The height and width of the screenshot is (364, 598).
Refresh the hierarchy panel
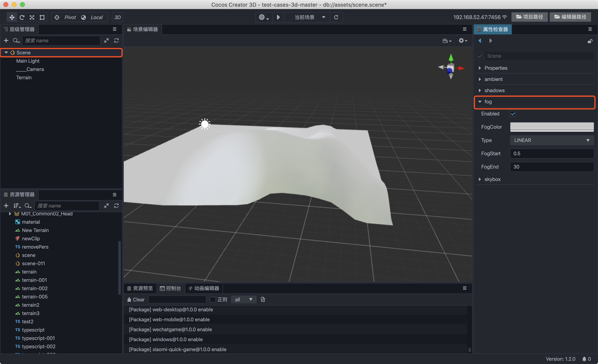[x=116, y=40]
